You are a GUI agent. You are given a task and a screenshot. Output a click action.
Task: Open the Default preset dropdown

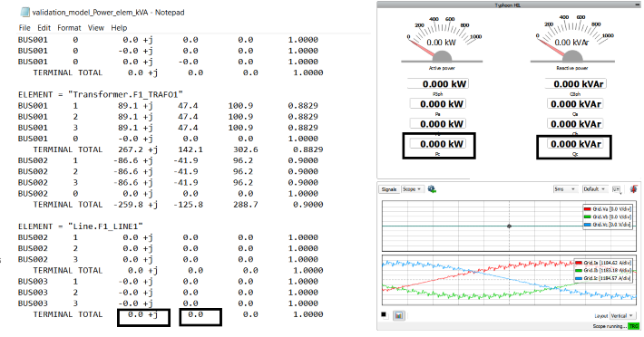(594, 189)
